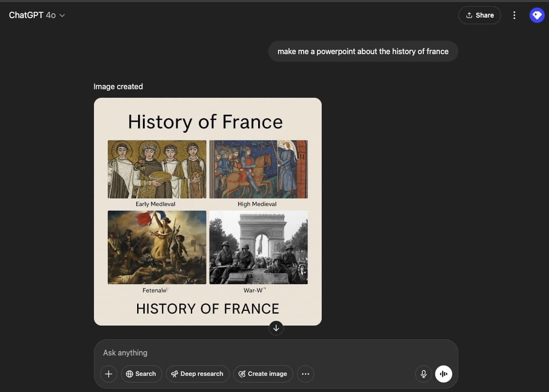Select the Deep research tool

(x=197, y=374)
